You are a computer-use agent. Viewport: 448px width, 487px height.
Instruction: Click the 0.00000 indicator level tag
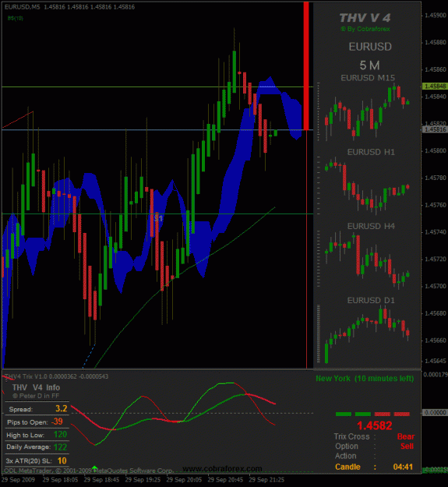point(435,412)
